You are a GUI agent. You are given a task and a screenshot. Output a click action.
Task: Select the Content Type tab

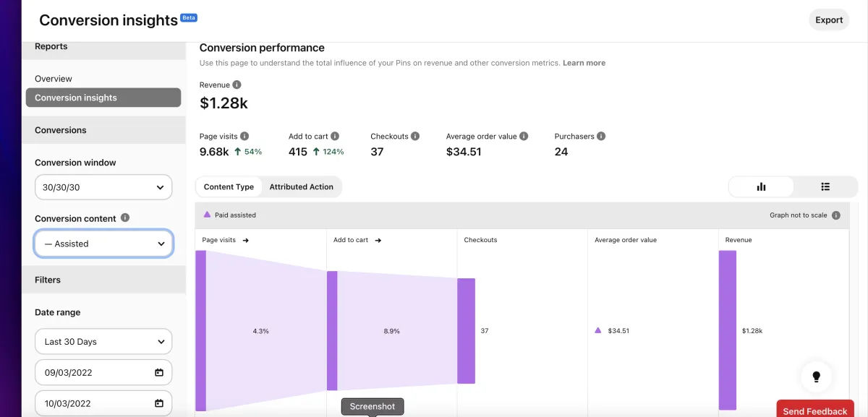tap(229, 186)
